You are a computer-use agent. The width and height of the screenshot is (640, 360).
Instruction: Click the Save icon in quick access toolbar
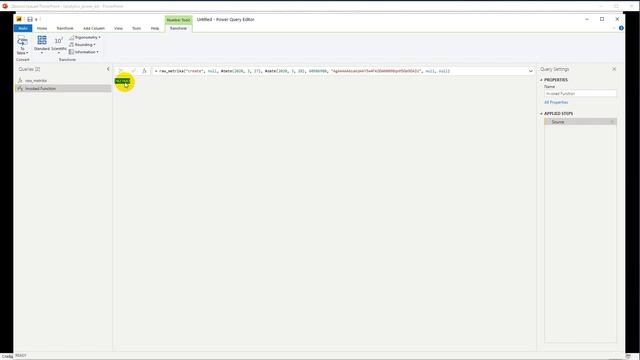30,19
